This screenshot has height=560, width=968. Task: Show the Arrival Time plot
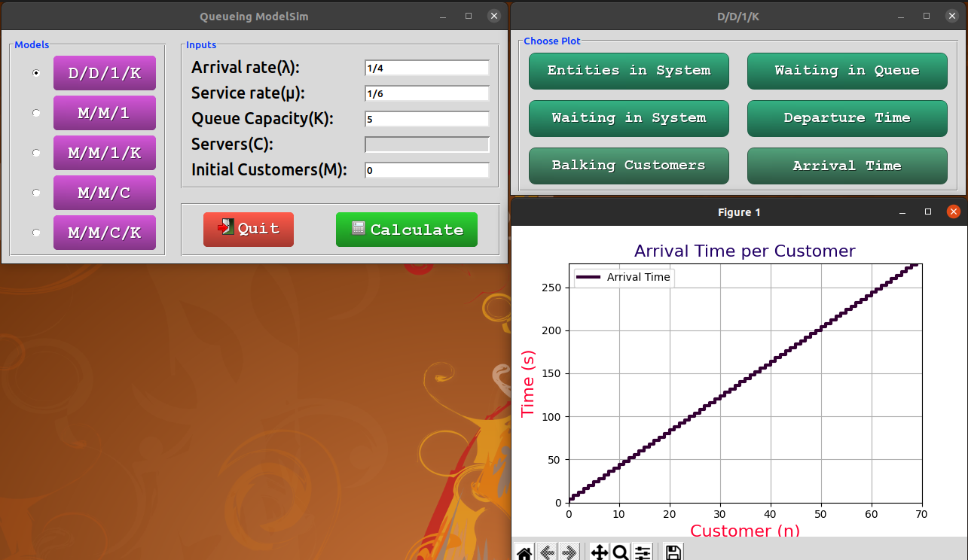coord(847,166)
